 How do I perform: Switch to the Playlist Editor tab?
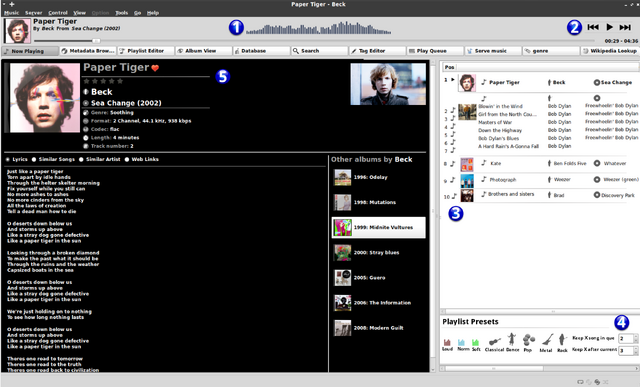(x=146, y=51)
